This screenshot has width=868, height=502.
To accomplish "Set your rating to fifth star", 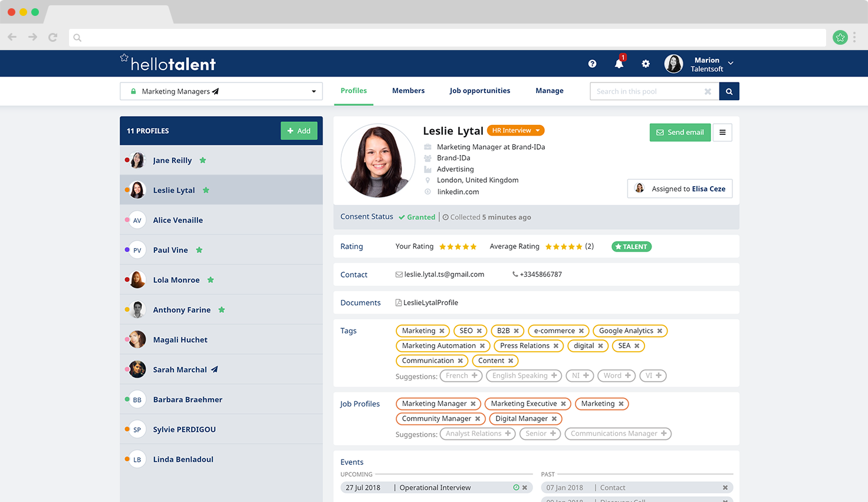I will coord(474,247).
